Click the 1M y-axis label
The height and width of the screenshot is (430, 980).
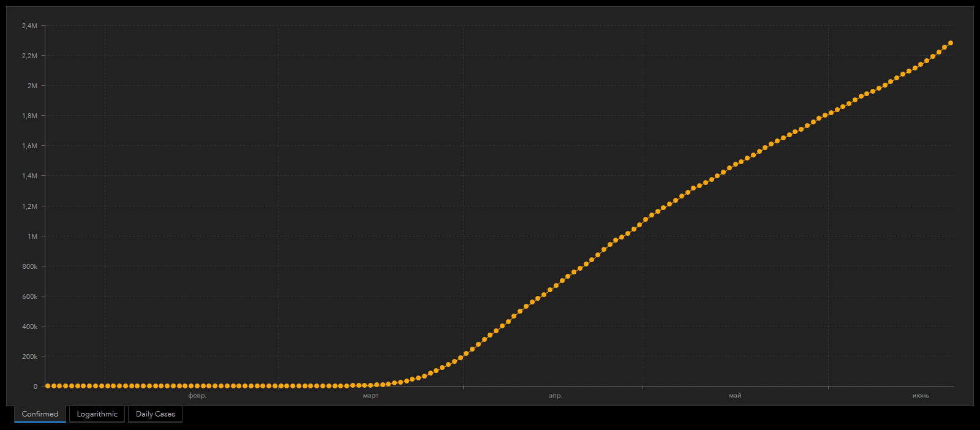point(32,236)
